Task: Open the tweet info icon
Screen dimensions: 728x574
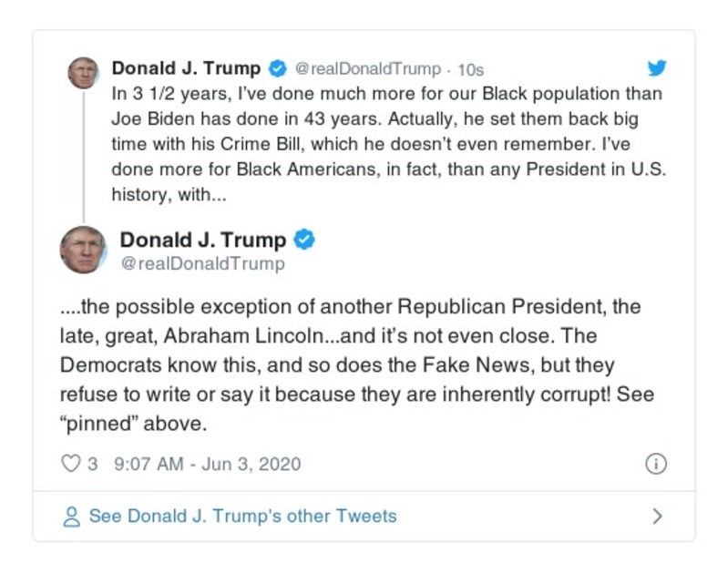Action: click(656, 464)
